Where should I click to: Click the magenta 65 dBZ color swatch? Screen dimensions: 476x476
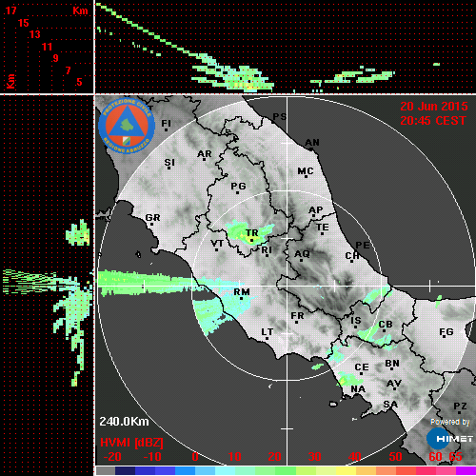[466, 471]
